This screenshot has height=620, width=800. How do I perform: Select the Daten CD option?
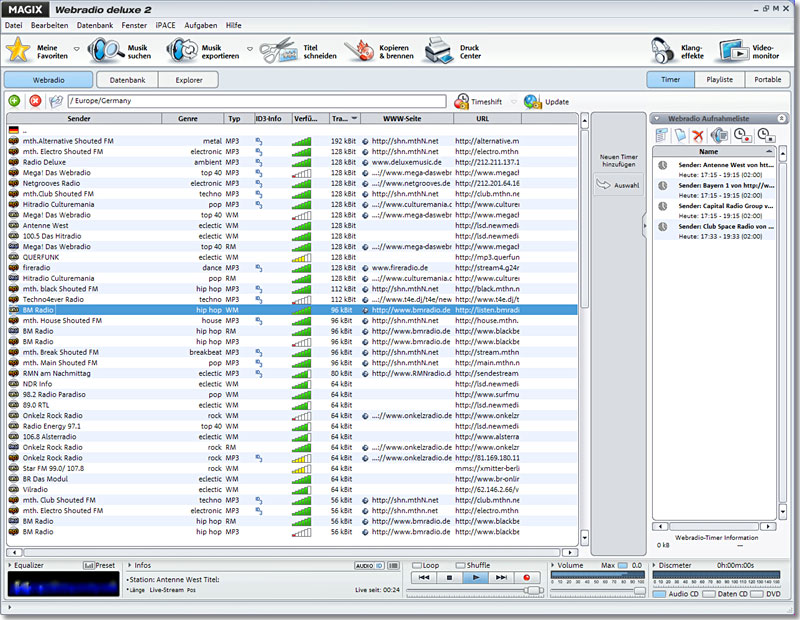pos(709,594)
